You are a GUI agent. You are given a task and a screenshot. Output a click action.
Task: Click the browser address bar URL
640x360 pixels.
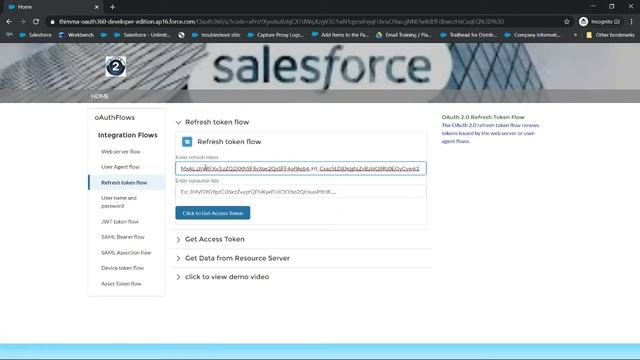point(282,22)
